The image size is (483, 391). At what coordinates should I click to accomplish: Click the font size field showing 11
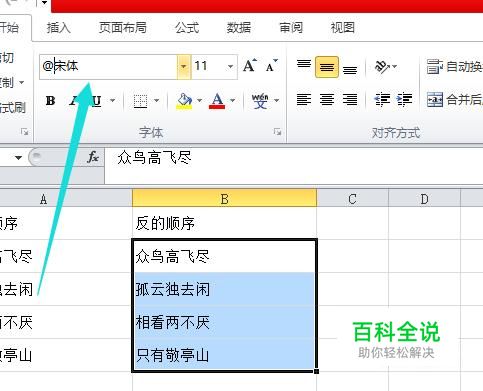coord(208,67)
